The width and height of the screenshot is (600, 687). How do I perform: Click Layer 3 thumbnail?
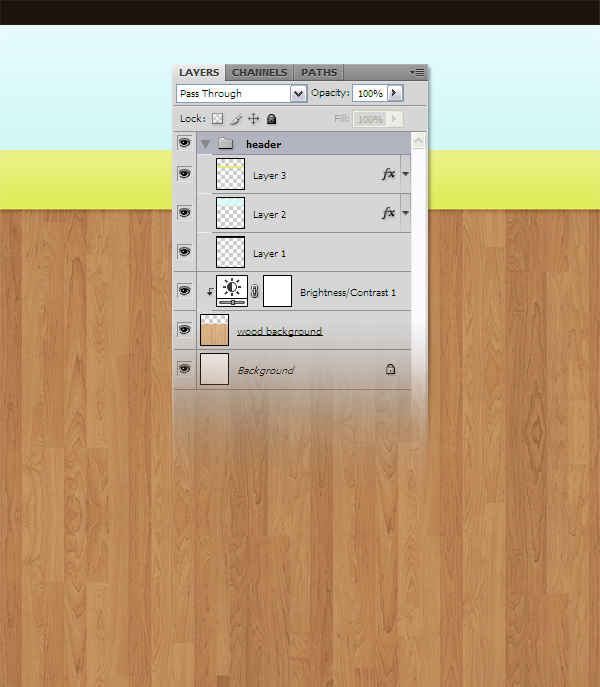pyautogui.click(x=231, y=174)
